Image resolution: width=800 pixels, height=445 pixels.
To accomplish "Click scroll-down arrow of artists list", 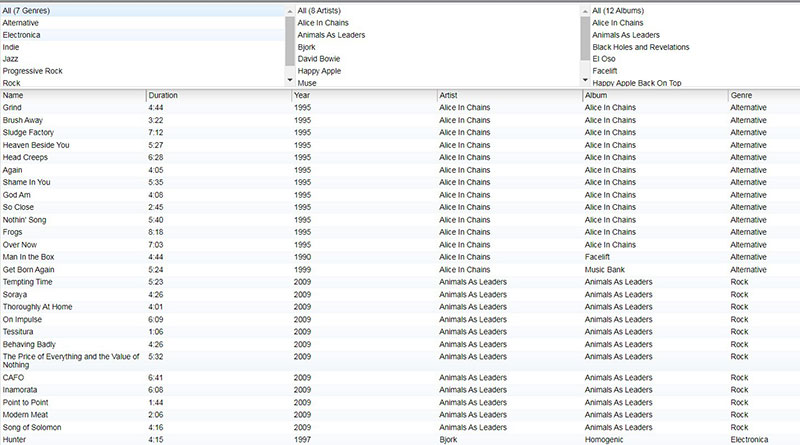I will click(585, 80).
